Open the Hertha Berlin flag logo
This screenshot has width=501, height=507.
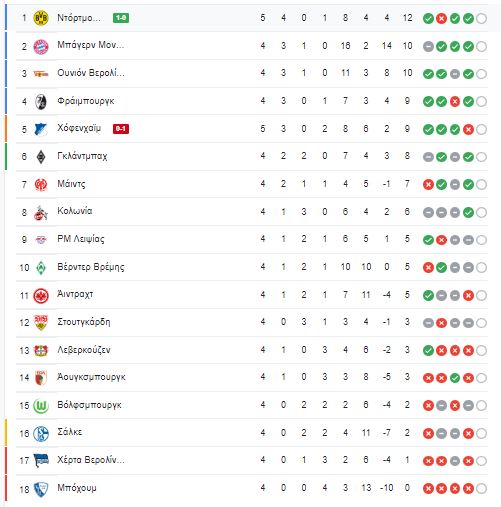41,461
